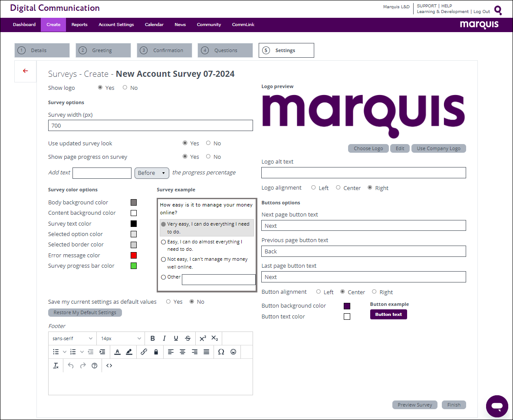Open editor help icon
The height and width of the screenshot is (420, 513).
[x=95, y=366]
